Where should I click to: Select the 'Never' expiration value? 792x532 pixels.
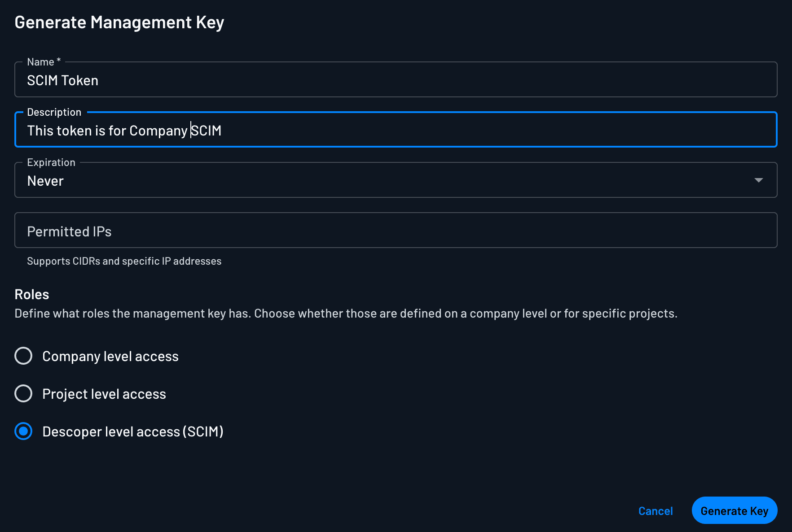45,181
